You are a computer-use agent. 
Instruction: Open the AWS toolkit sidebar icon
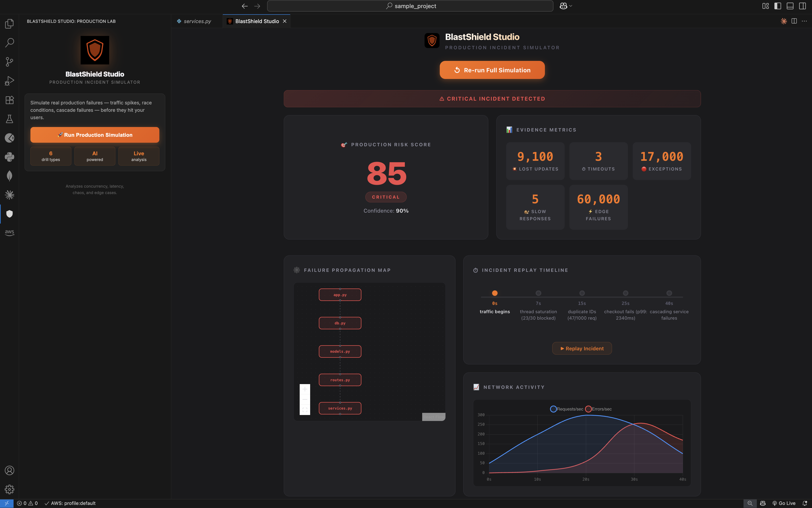pyautogui.click(x=10, y=233)
